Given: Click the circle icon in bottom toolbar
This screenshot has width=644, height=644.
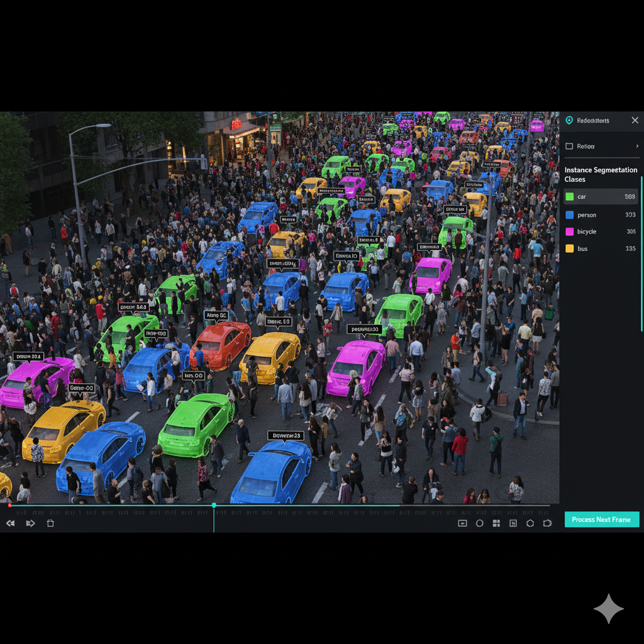Looking at the screenshot, I should [x=479, y=523].
